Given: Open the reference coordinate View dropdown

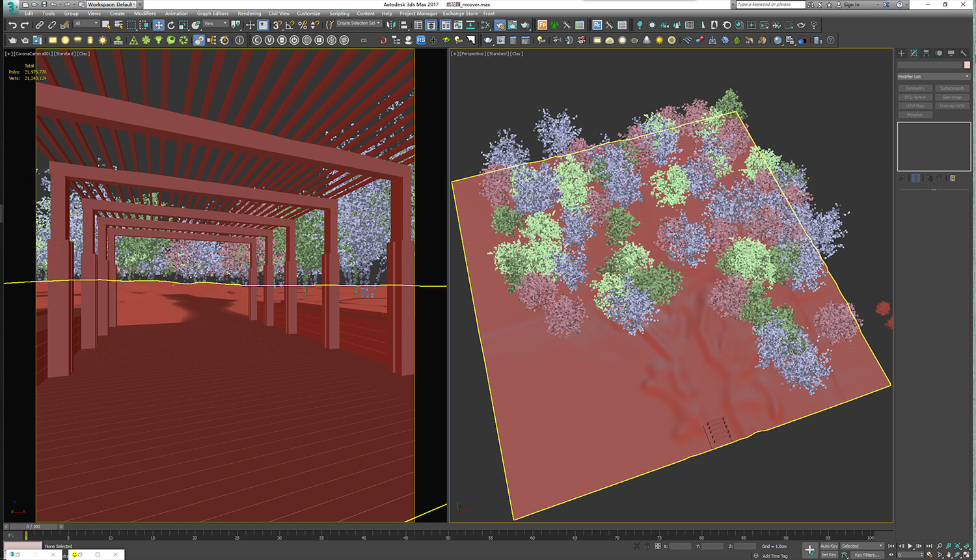Looking at the screenshot, I should 215,23.
